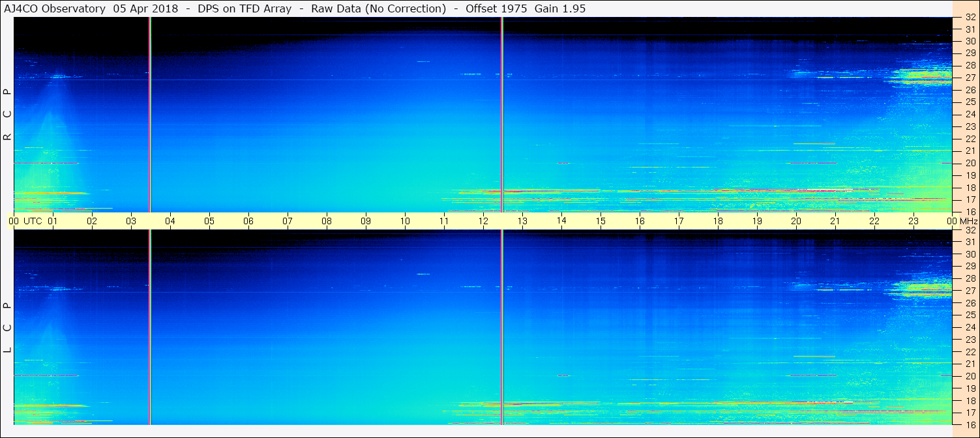Click the 20 MHz label on RCP scale
Viewport: 980px width, 438px height.
(970, 163)
